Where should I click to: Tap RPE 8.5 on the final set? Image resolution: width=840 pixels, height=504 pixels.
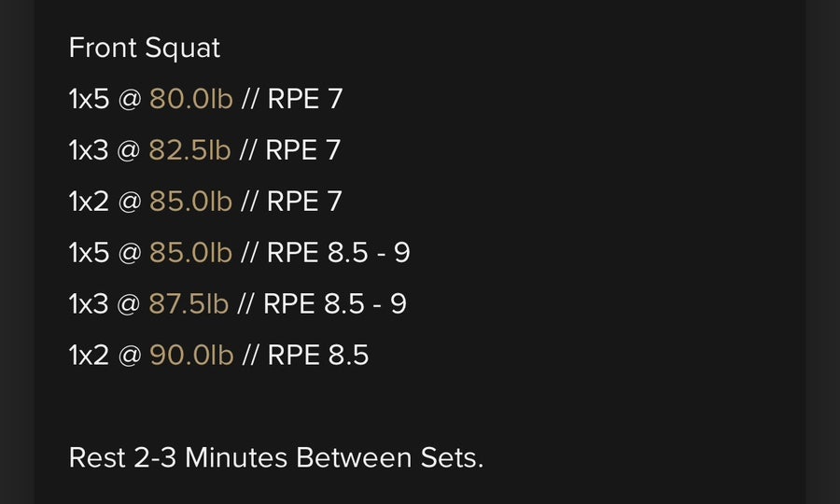[x=318, y=356]
